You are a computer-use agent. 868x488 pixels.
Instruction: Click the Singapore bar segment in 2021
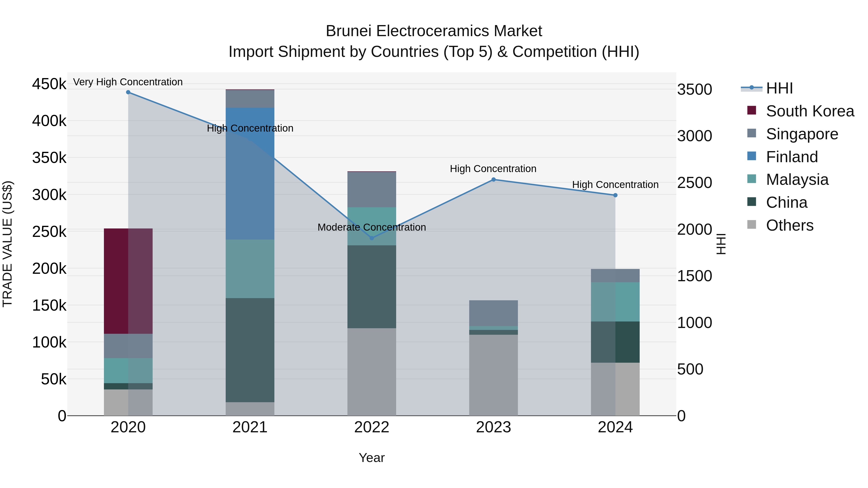250,99
